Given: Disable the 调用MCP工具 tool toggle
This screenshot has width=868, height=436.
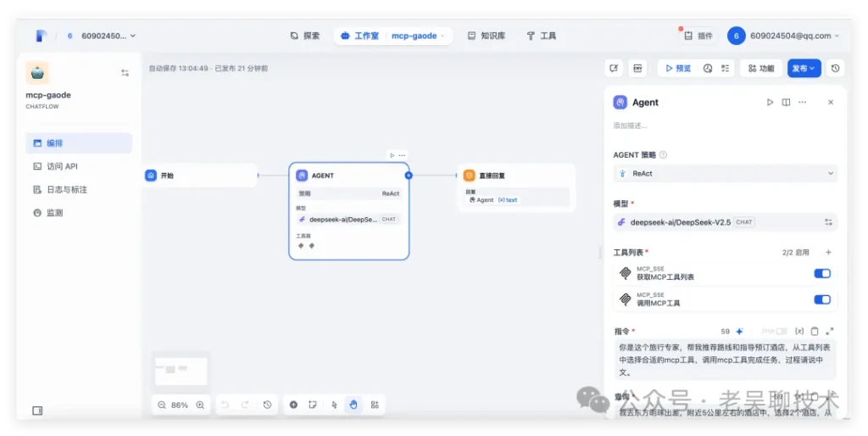Looking at the screenshot, I should [x=821, y=299].
